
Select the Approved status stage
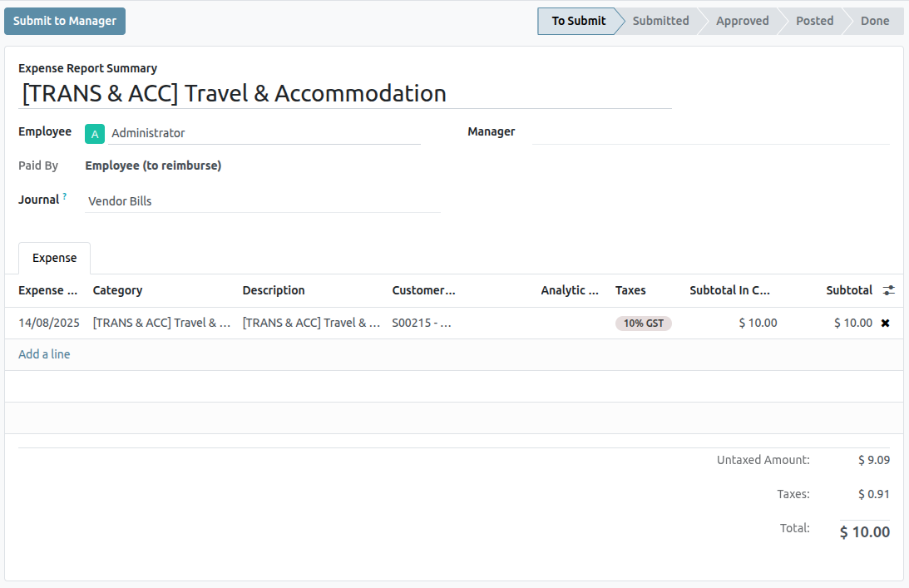click(742, 21)
